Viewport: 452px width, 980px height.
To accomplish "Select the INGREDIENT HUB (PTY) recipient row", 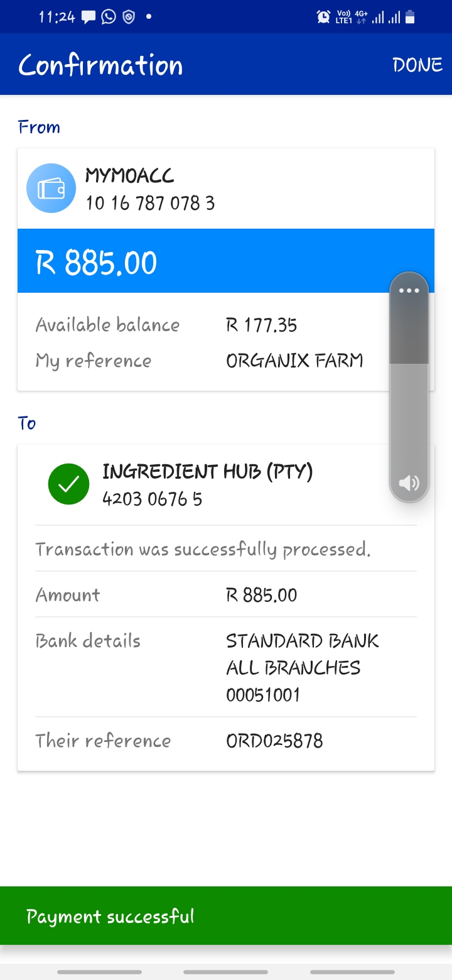I will [x=226, y=484].
